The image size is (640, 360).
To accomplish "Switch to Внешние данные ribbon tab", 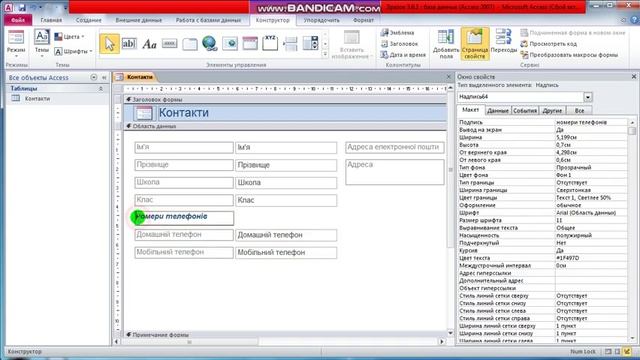I will pos(139,20).
